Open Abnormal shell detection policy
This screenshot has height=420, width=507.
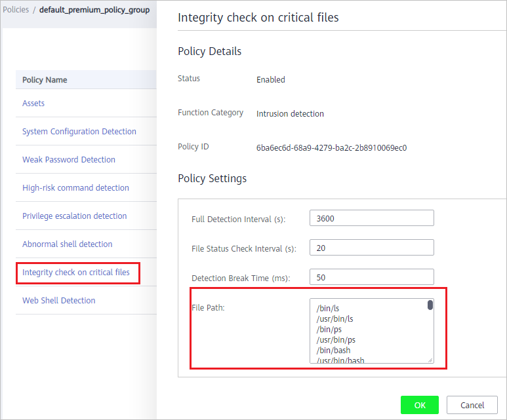tap(68, 244)
